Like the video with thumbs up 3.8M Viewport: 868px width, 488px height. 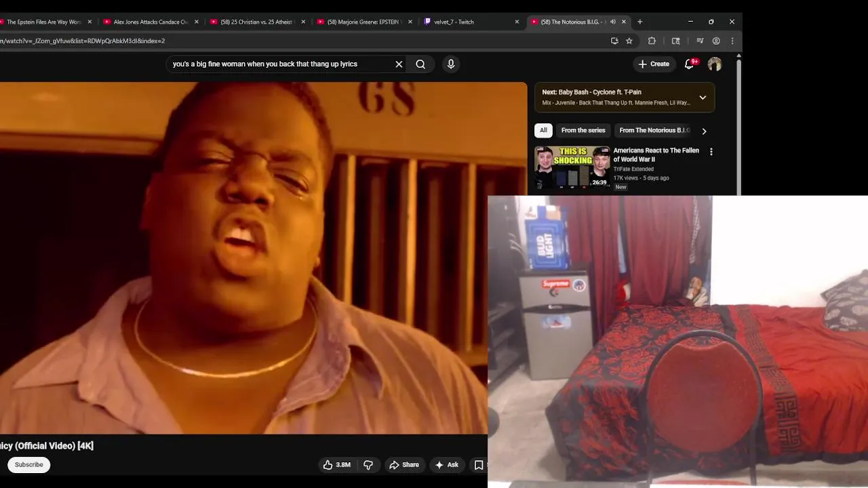[337, 464]
